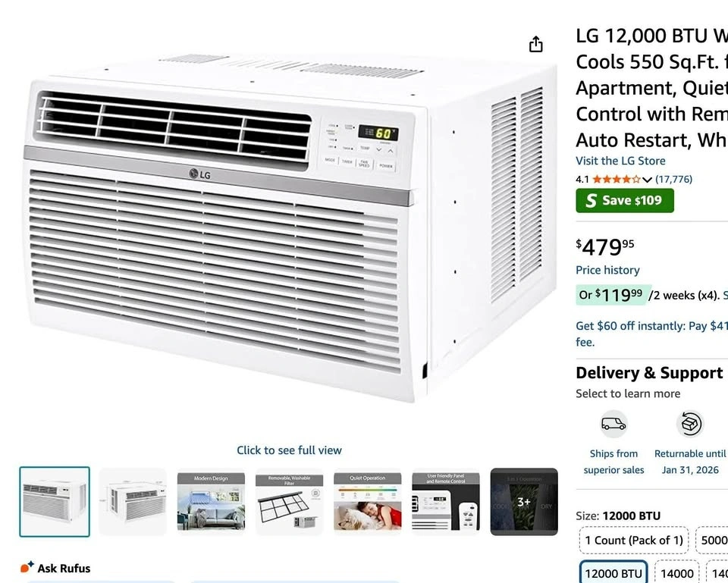The height and width of the screenshot is (583, 728).
Task: Click the Click to see full view text
Action: (289, 450)
